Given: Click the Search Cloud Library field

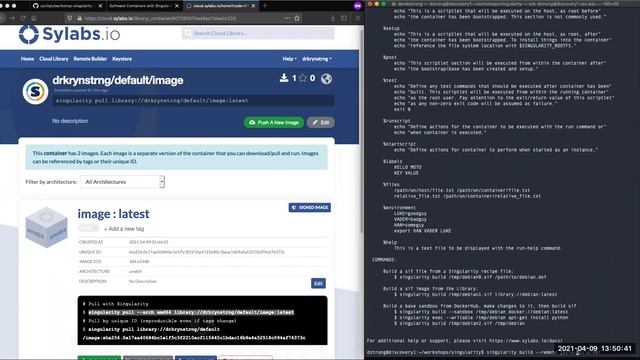Looking at the screenshot, I should 258,33.
